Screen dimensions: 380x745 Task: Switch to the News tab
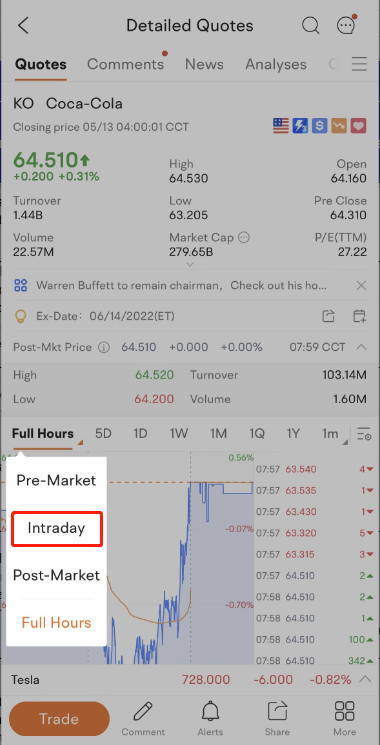click(204, 64)
